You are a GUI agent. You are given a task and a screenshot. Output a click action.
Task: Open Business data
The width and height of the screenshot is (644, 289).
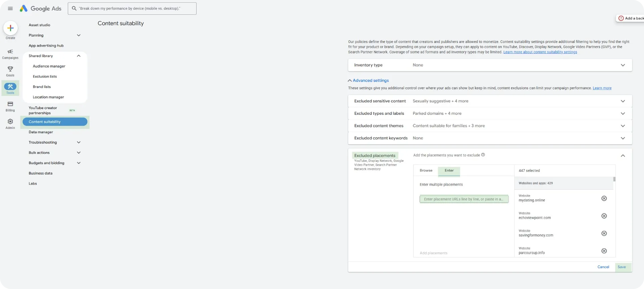(41, 173)
